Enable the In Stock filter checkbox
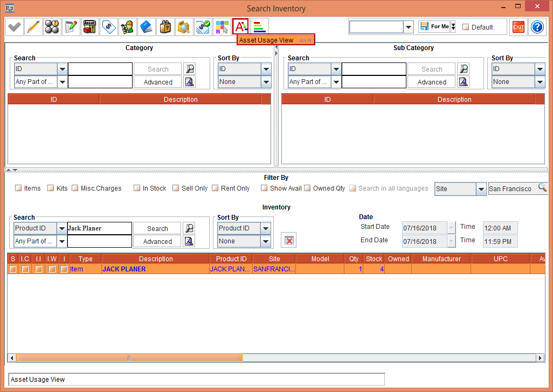This screenshot has width=553, height=392. click(x=137, y=188)
